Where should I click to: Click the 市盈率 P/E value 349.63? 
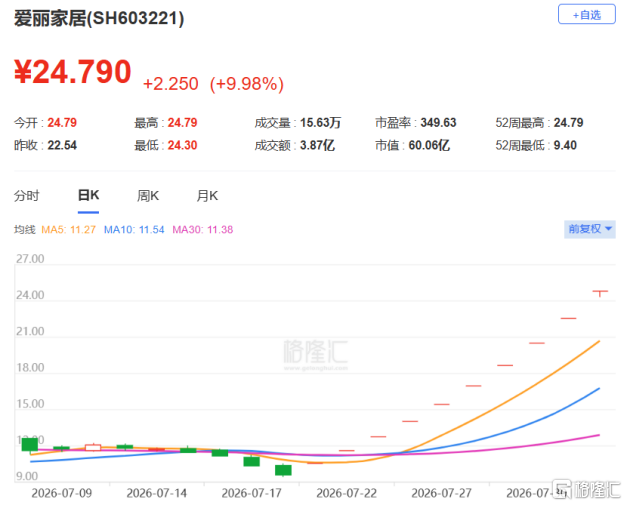(438, 123)
